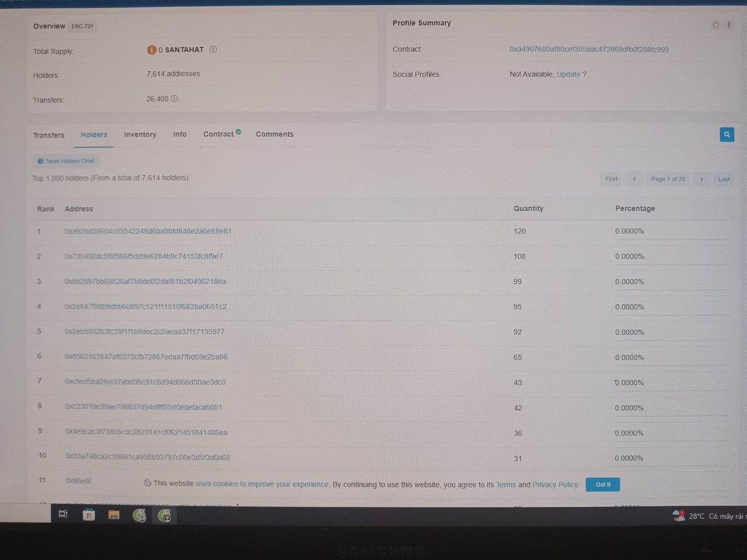Open rank 1 holder address 0xa92bd38604
Viewport: 747px width, 560px height.
pos(148,231)
